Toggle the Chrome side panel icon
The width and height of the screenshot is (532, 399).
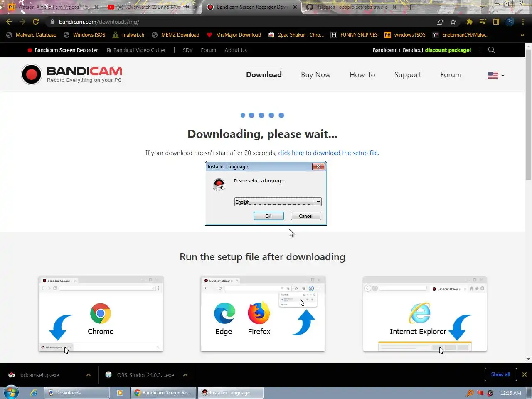click(496, 22)
